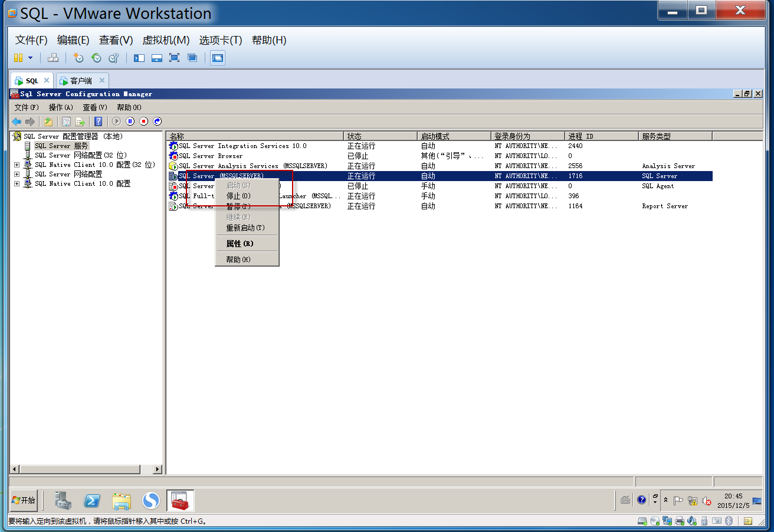Open Server Manager from the taskbar
774x532 pixels.
(x=63, y=501)
